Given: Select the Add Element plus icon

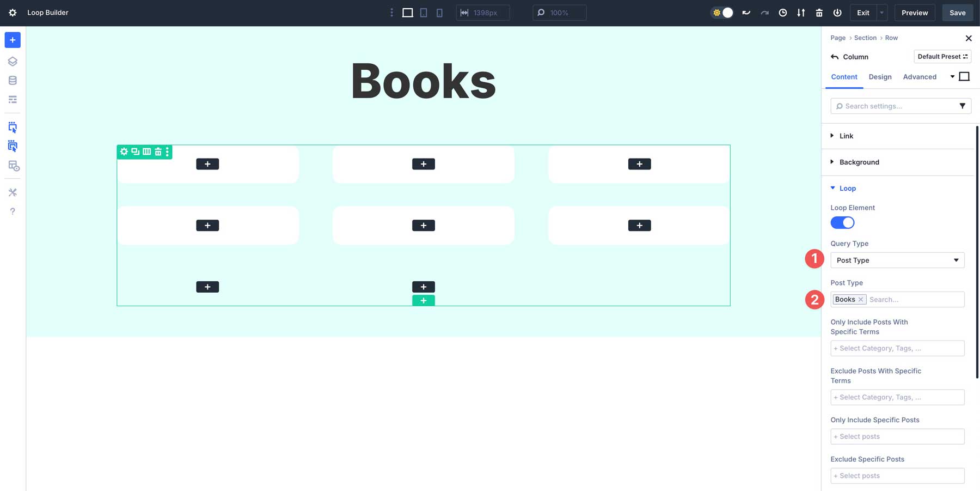Looking at the screenshot, I should [x=12, y=39].
